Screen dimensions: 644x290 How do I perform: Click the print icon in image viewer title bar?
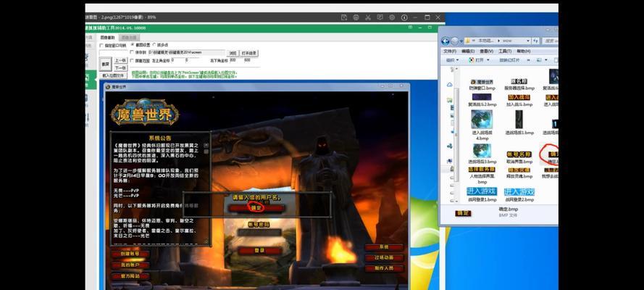pos(356,17)
